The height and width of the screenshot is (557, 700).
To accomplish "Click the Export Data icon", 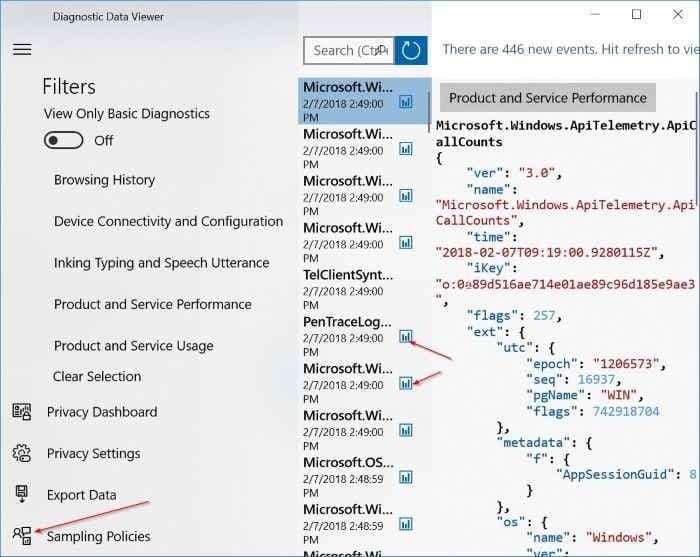I will point(21,494).
